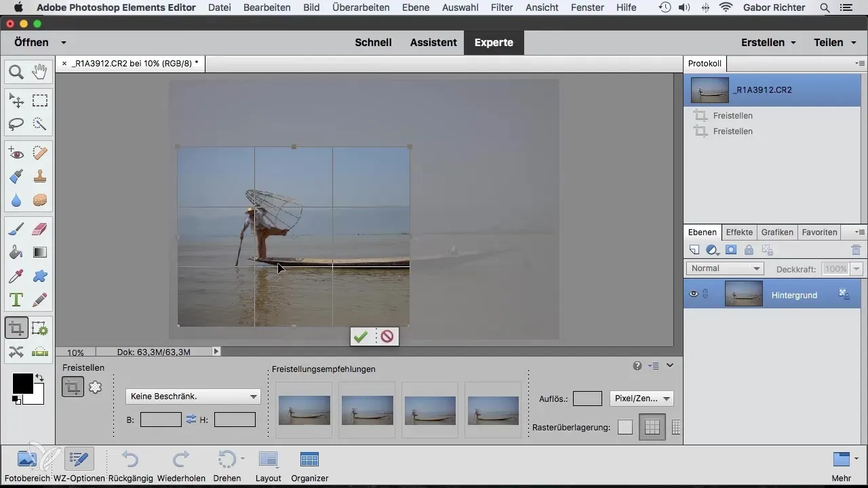Select the Recompose tool

point(40,329)
